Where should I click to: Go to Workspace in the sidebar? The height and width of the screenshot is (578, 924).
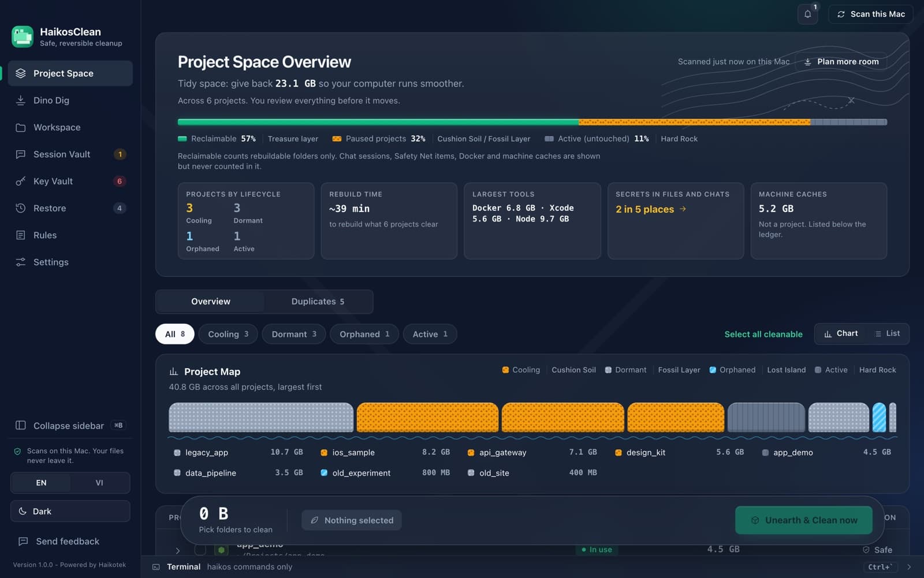tap(70, 127)
